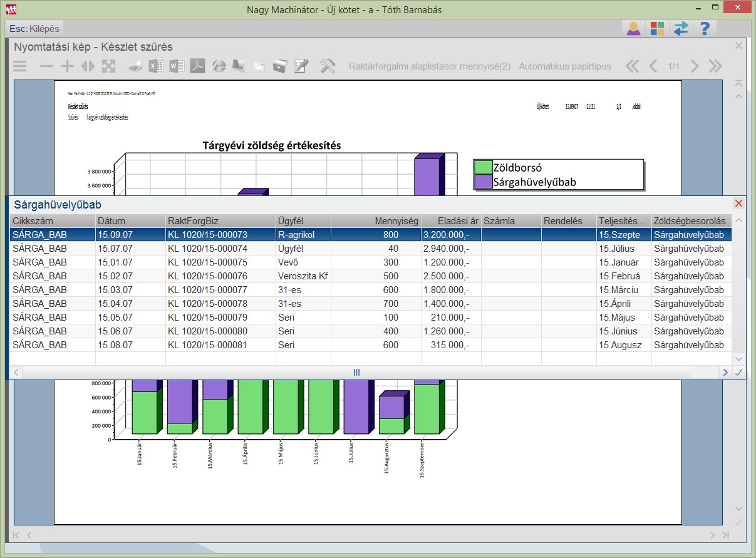Click the user profile icon

(634, 28)
